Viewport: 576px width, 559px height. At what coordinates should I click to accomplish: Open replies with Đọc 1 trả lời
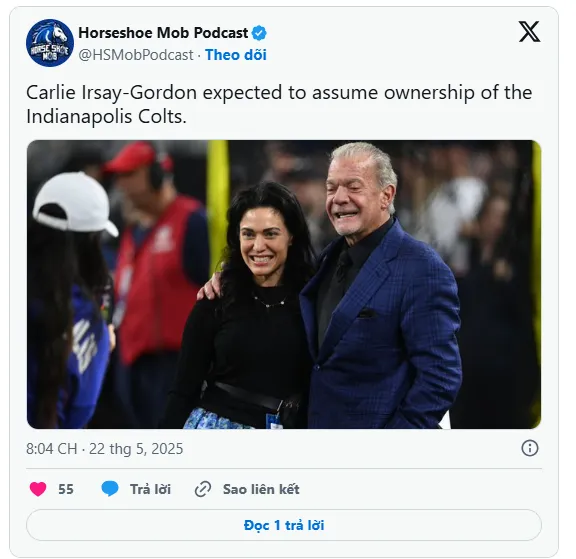[x=284, y=525]
